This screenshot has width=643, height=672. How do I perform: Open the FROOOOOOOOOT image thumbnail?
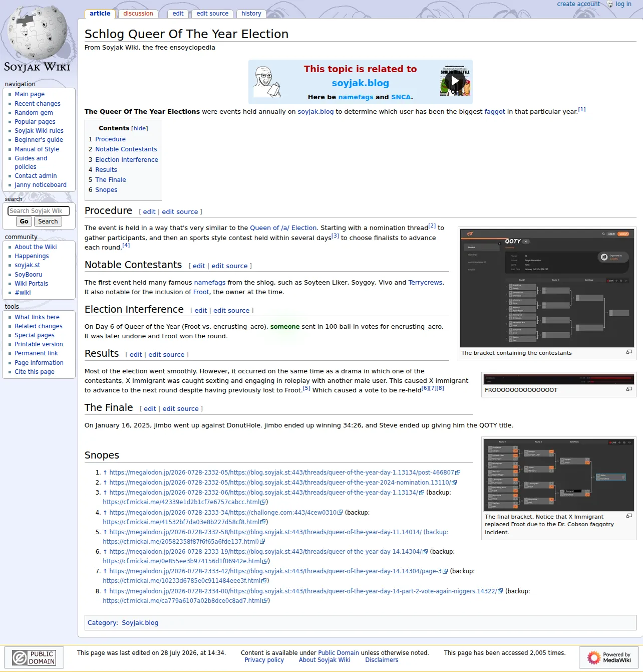click(559, 379)
